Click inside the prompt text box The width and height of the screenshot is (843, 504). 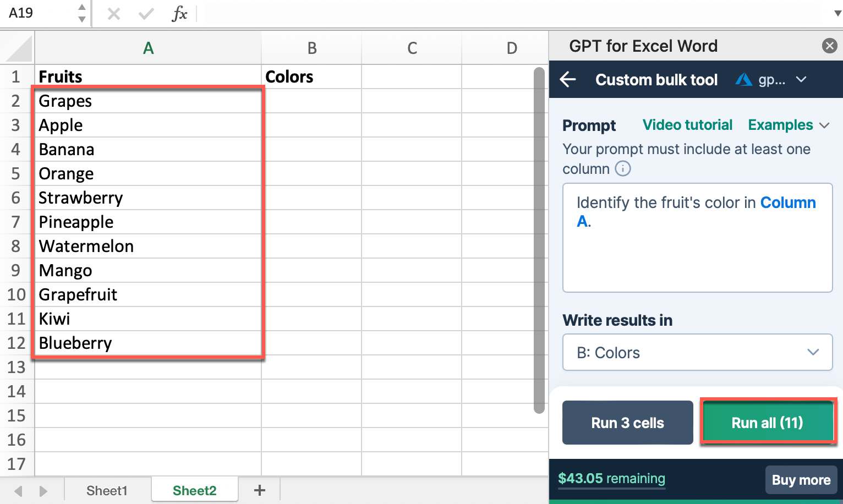tap(697, 253)
